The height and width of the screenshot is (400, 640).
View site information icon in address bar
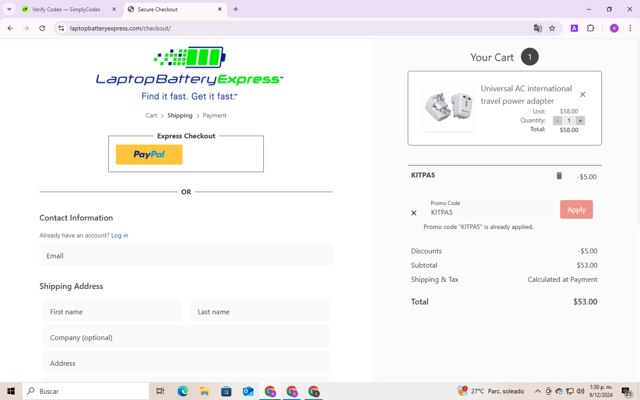coord(61,28)
